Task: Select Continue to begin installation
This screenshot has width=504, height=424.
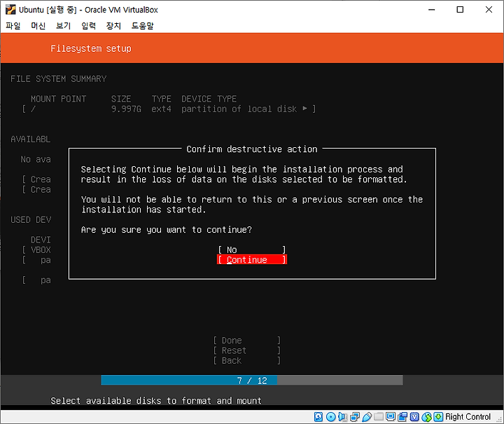Action: click(252, 259)
